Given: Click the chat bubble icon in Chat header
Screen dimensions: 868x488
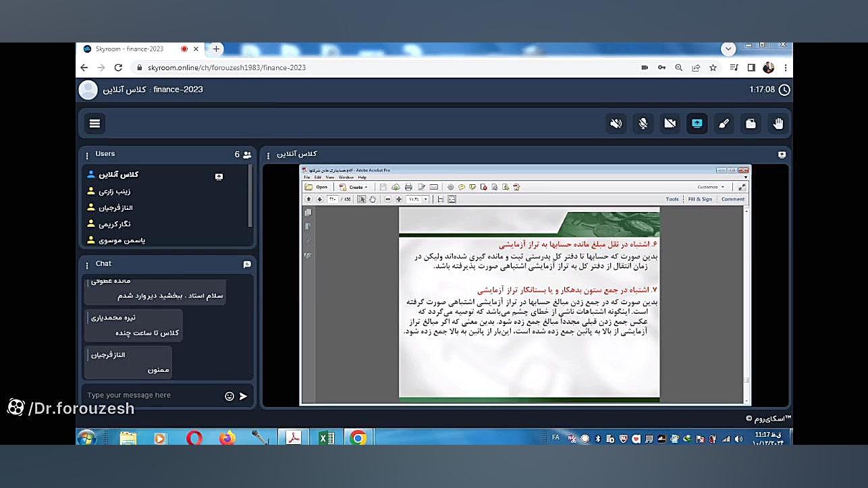Looking at the screenshot, I should (x=247, y=265).
